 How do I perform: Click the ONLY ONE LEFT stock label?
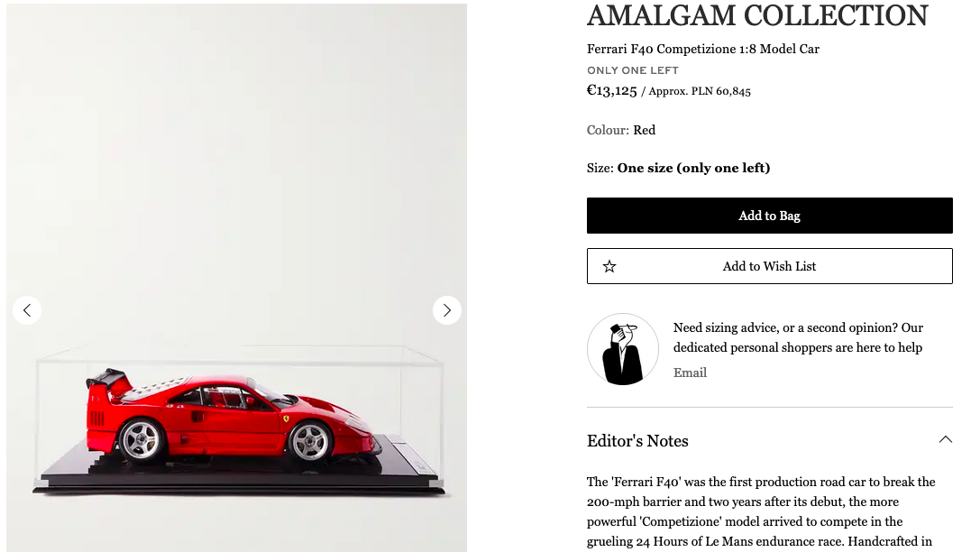click(633, 70)
